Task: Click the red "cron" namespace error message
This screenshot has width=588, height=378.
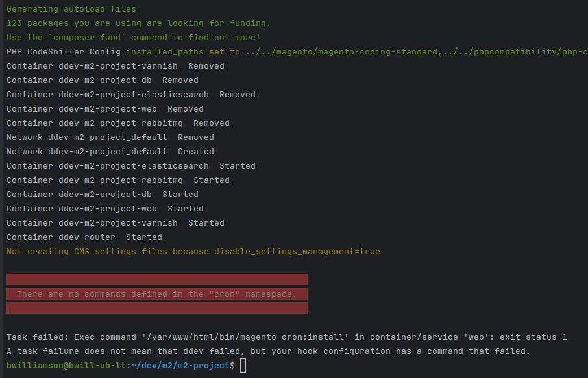Action: point(157,294)
